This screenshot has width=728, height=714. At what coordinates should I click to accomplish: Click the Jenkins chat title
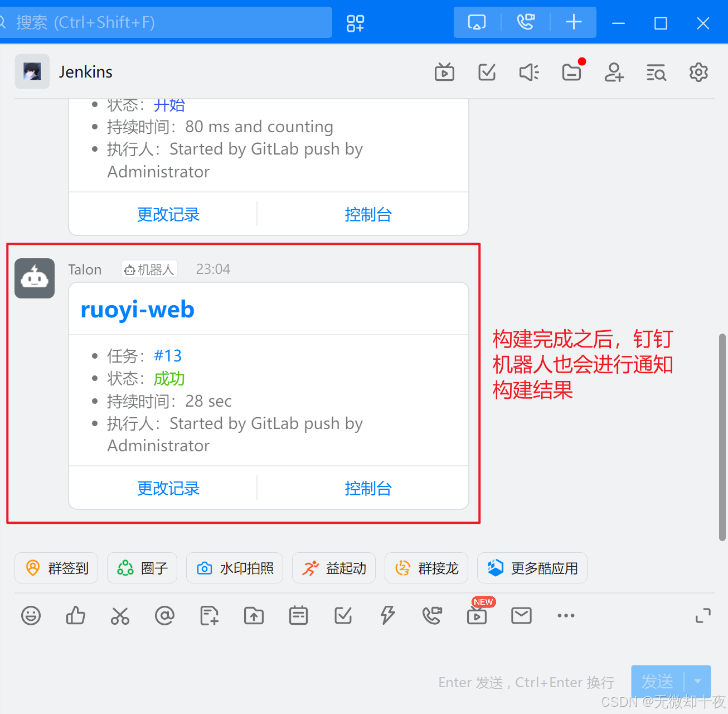85,72
